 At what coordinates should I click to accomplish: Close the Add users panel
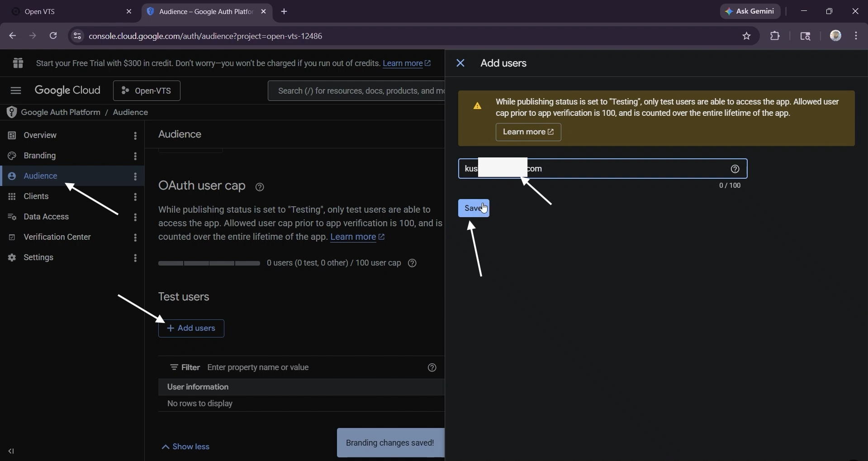460,63
